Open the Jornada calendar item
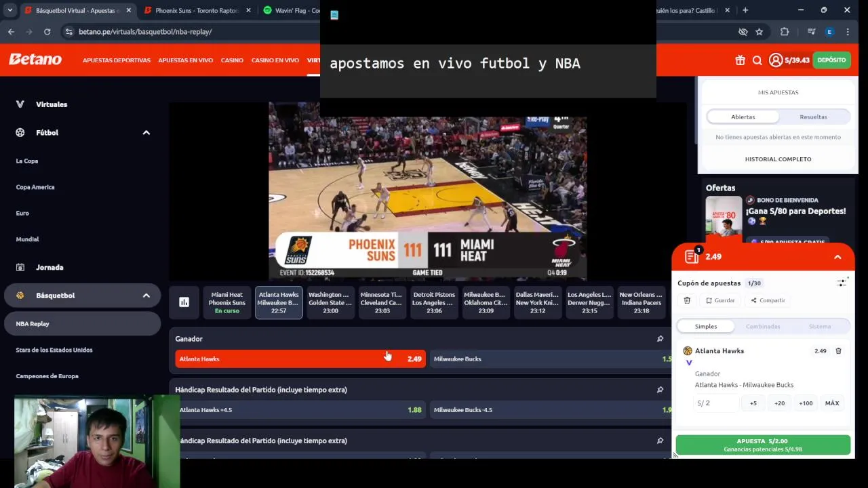This screenshot has height=488, width=868. (x=50, y=267)
